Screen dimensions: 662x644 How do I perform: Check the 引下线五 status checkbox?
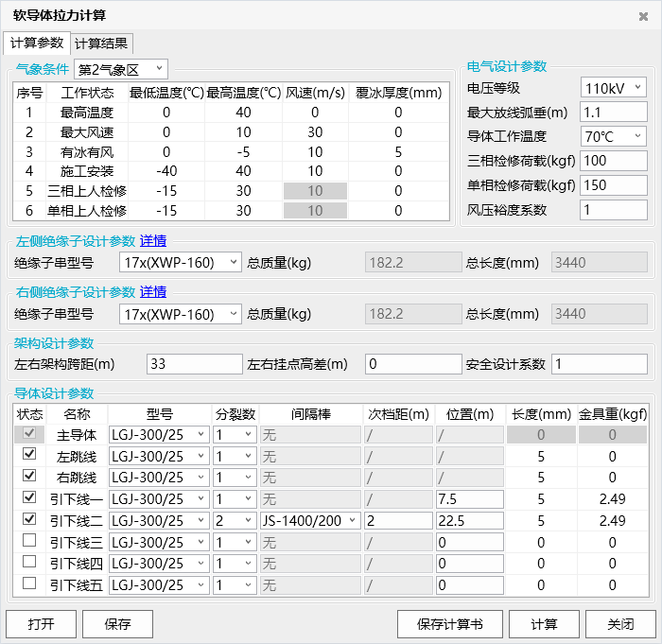pyautogui.click(x=29, y=584)
